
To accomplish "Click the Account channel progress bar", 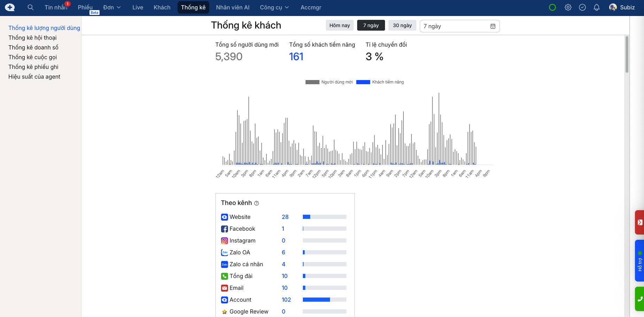I will pyautogui.click(x=324, y=300).
